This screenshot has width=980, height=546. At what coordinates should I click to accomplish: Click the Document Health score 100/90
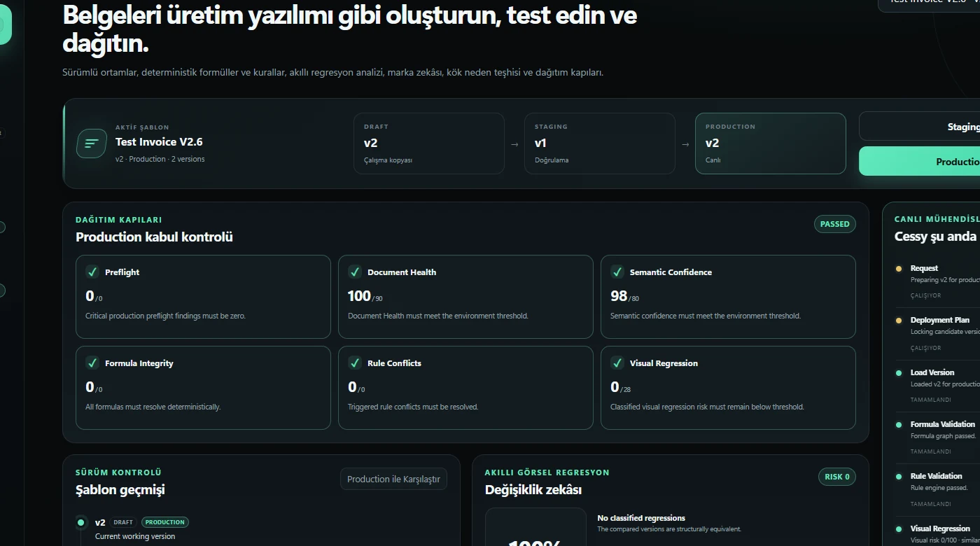pos(365,296)
